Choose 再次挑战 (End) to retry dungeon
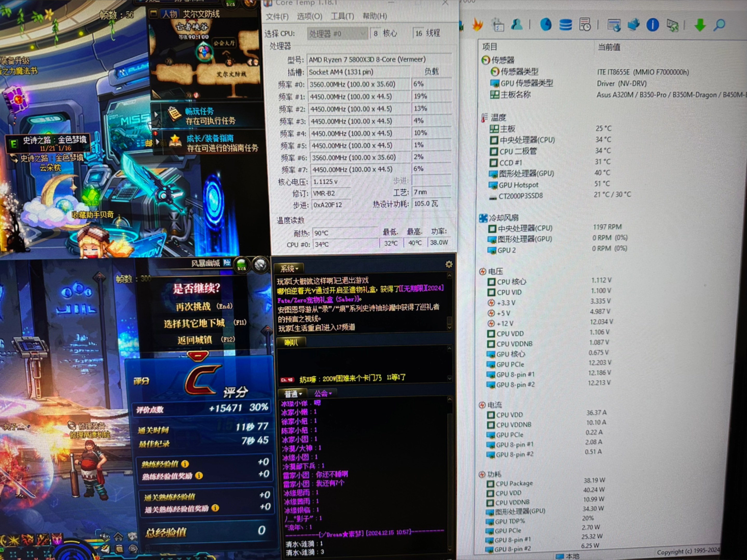The image size is (747, 560). click(204, 307)
